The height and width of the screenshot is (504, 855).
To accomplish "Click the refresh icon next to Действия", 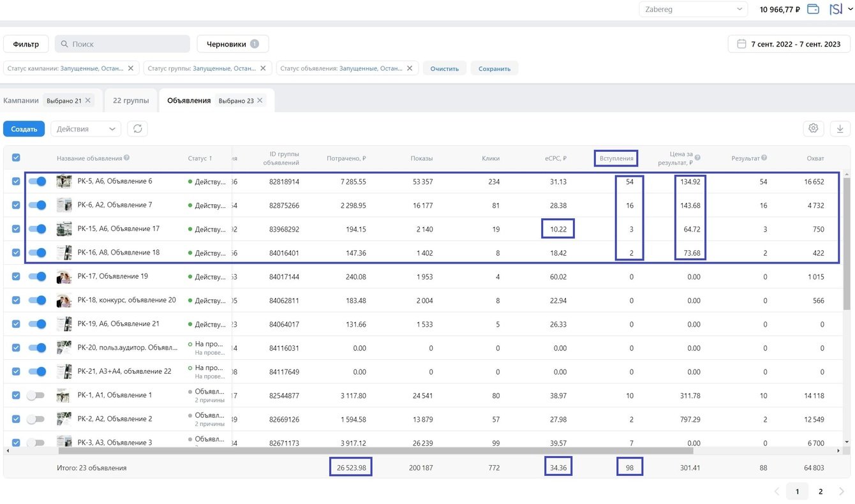I will click(x=137, y=129).
